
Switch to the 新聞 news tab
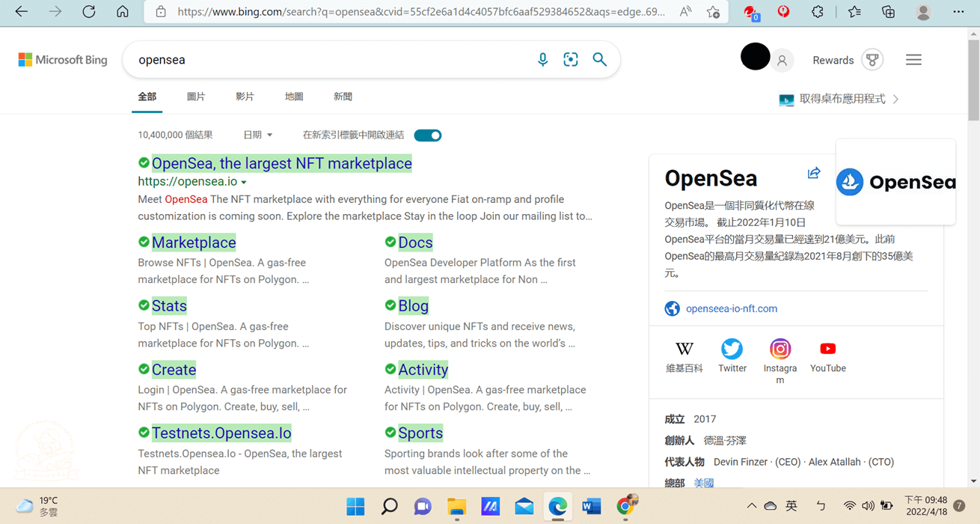(343, 97)
